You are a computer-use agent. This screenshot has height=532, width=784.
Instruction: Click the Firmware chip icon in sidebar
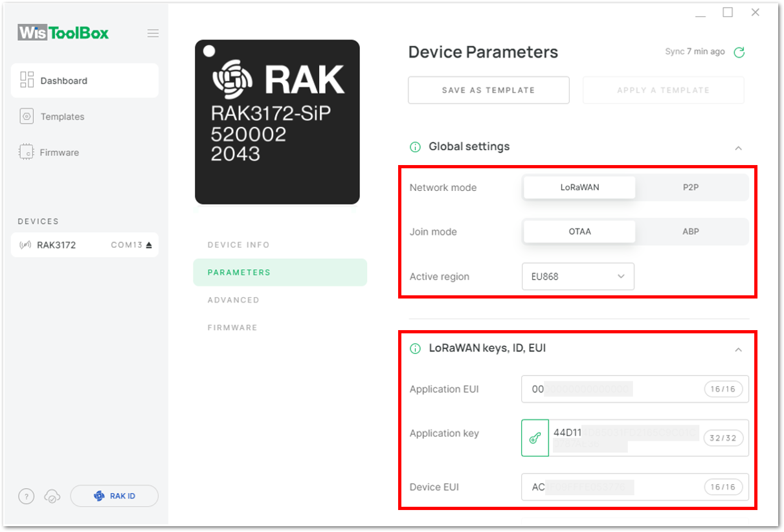(27, 152)
